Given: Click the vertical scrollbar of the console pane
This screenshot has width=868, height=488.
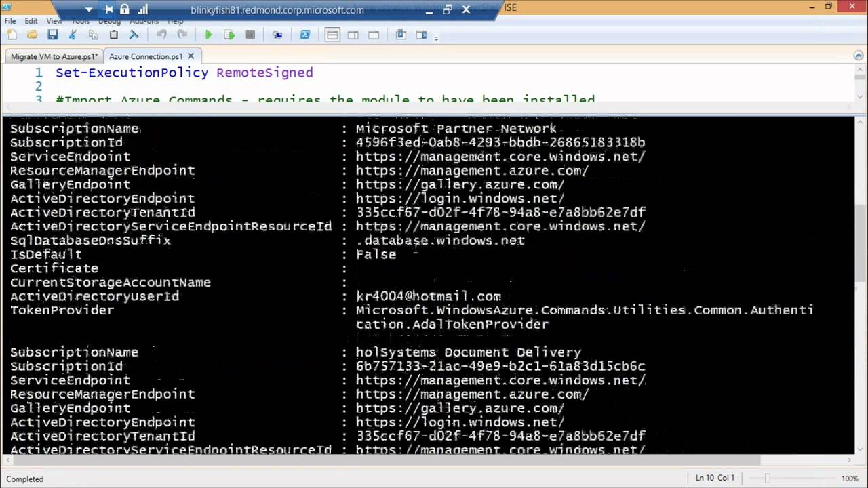Looking at the screenshot, I should (x=861, y=285).
